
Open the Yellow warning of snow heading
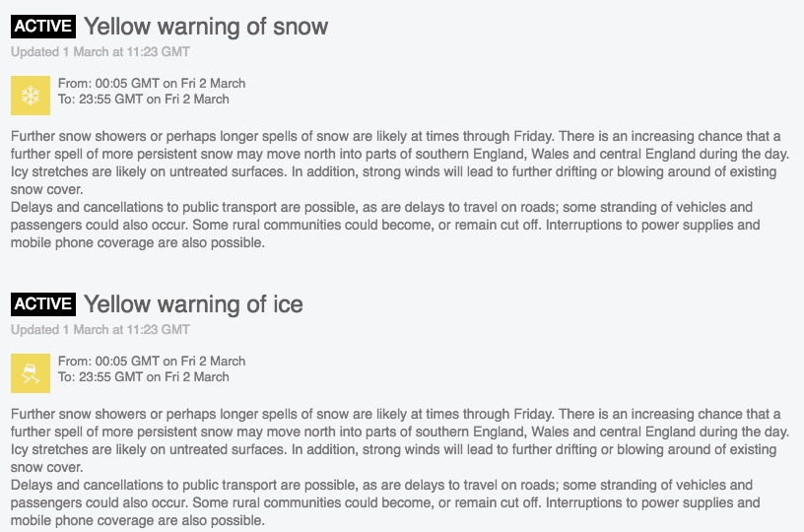click(x=206, y=27)
